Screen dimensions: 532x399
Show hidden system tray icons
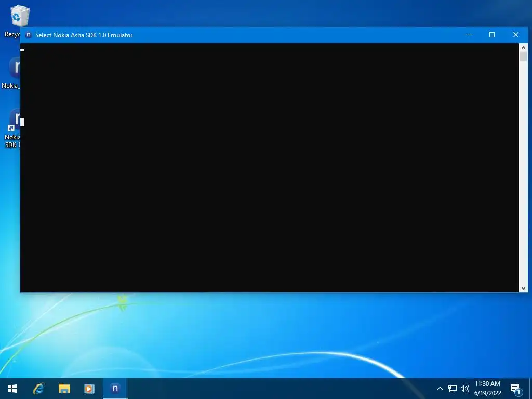(x=440, y=389)
